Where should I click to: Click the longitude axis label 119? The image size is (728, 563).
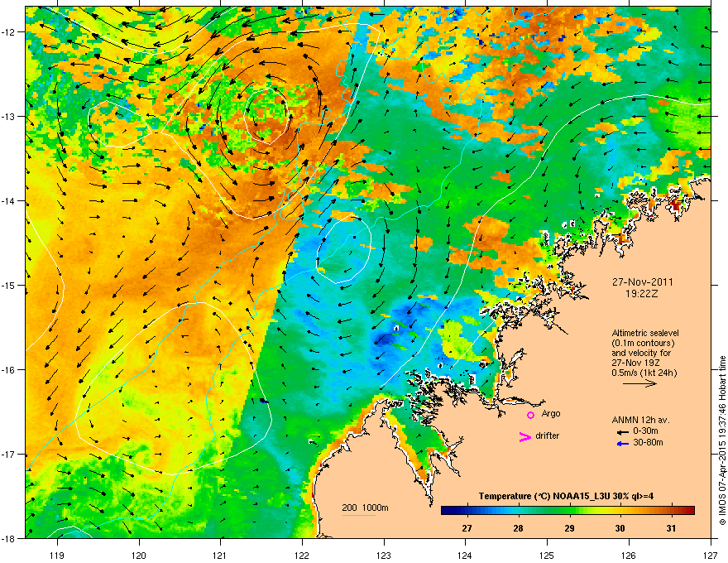click(x=57, y=555)
